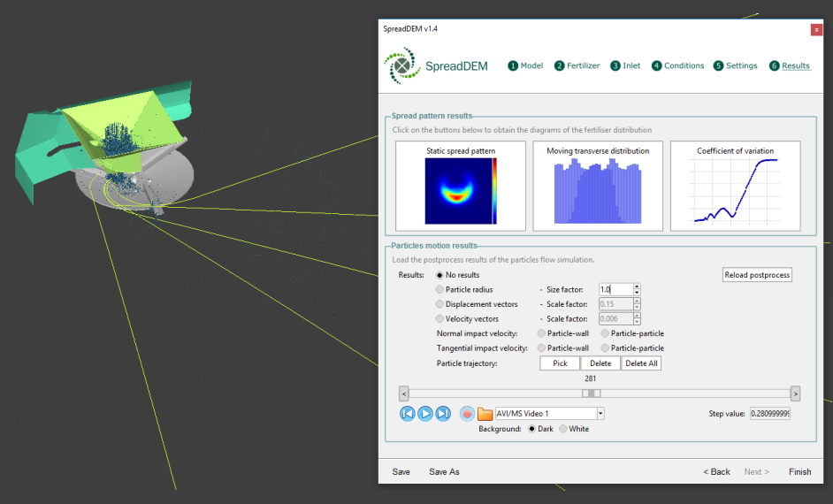This screenshot has width=833, height=504.
Task: Jump to first frame of playback
Action: [x=407, y=413]
